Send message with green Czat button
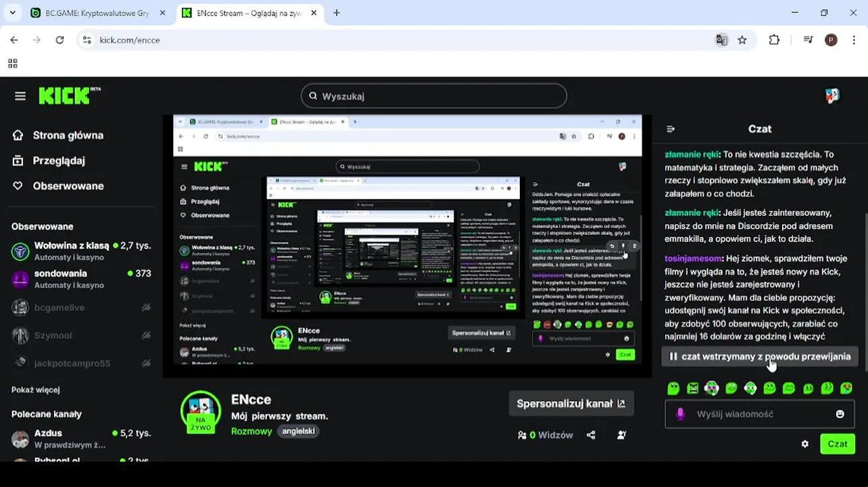 pyautogui.click(x=837, y=444)
